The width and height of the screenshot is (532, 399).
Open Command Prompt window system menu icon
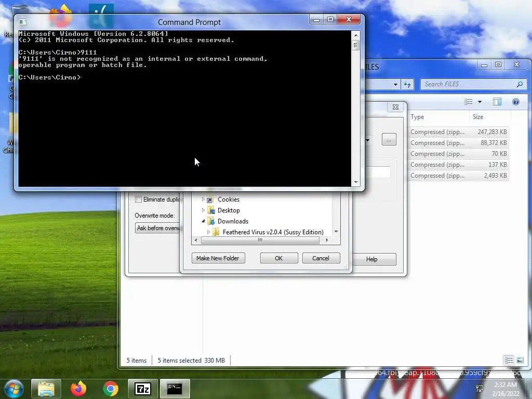tap(23, 22)
